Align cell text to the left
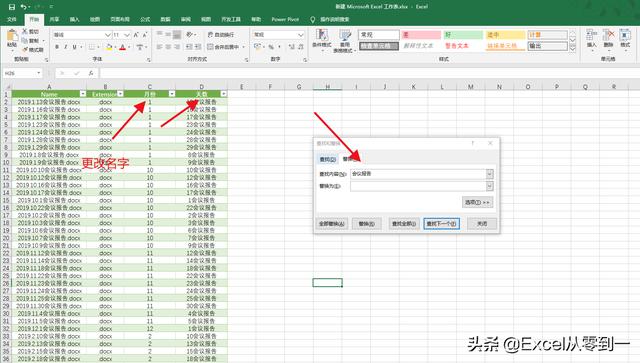 point(160,47)
